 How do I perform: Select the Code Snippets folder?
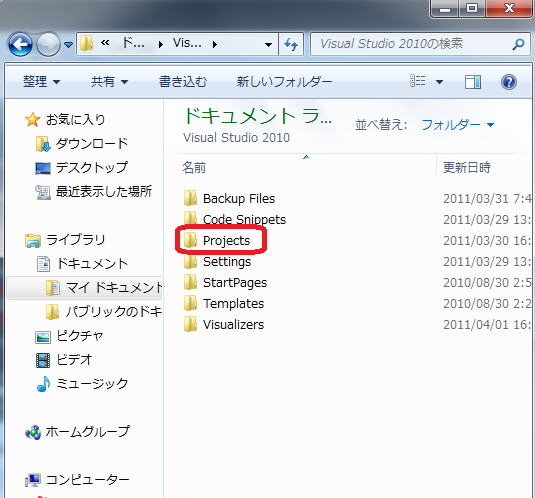(x=245, y=219)
